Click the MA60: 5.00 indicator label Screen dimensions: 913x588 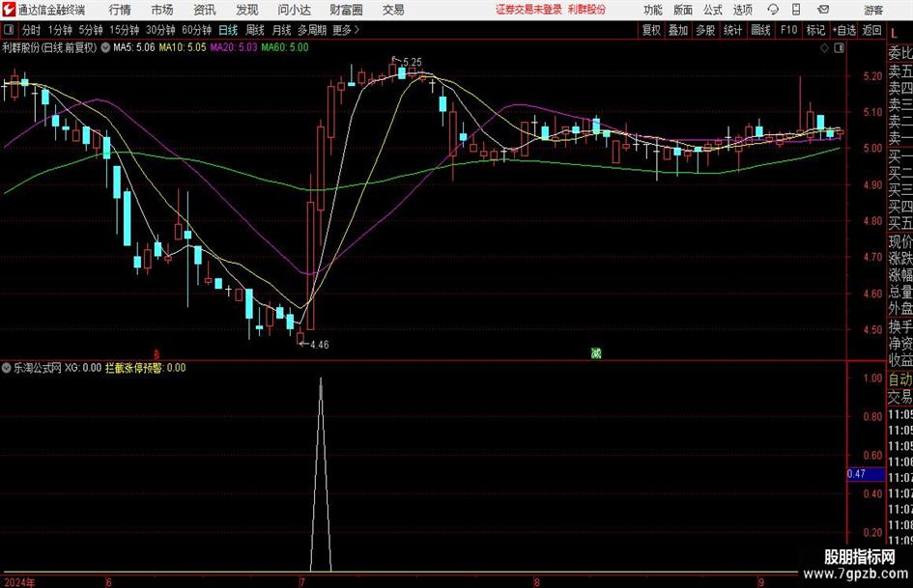pos(285,47)
